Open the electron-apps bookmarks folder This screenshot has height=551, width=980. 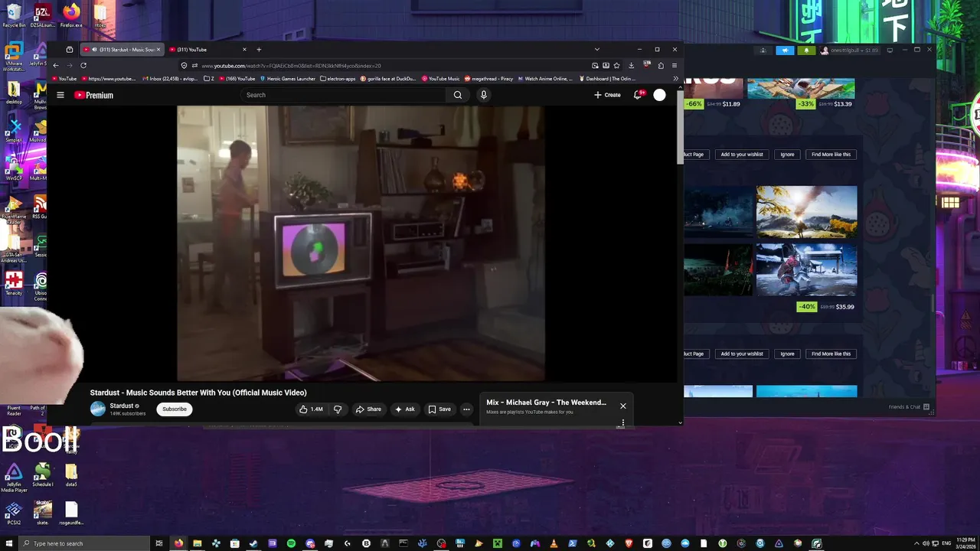[338, 78]
